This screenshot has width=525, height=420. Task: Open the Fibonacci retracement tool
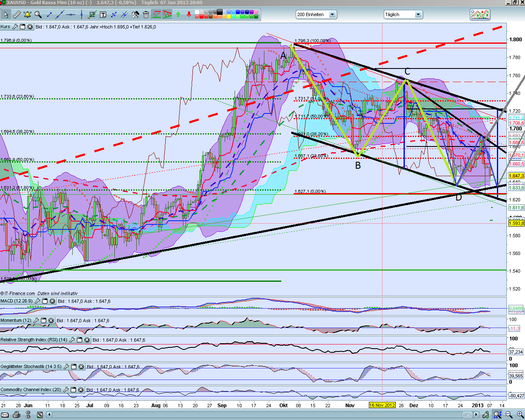point(92,14)
